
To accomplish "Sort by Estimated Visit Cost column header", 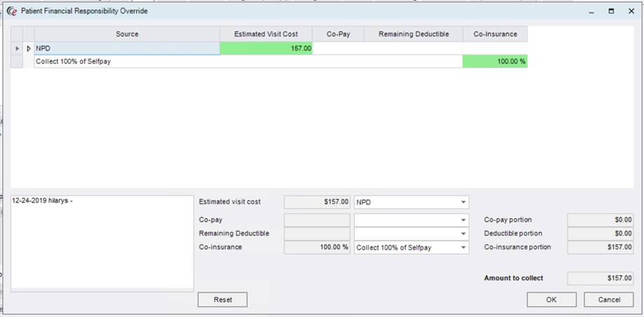I will tap(265, 34).
